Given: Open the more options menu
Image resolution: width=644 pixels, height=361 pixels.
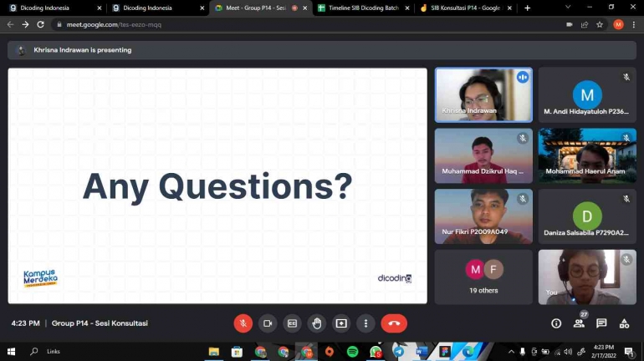Looking at the screenshot, I should pos(365,323).
